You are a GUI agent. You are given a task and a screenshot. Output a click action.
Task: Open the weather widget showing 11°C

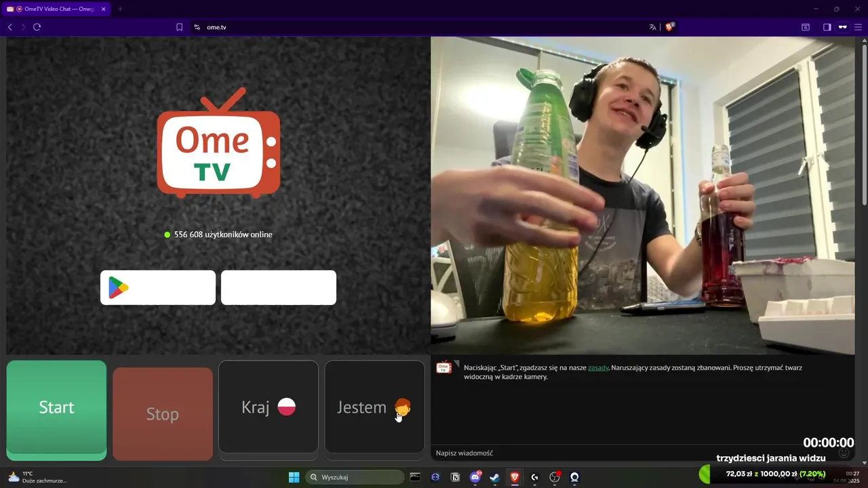[x=37, y=477]
